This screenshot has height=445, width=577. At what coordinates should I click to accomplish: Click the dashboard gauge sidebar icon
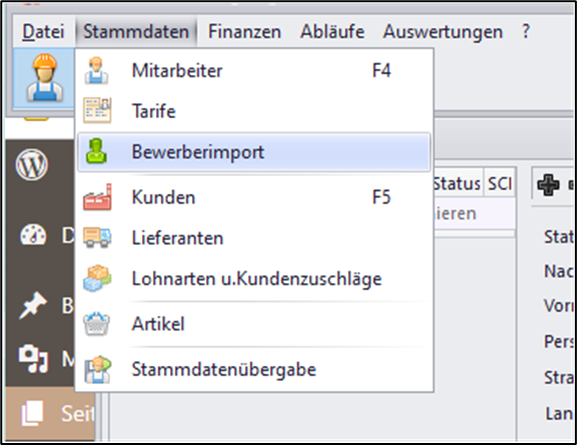(33, 234)
